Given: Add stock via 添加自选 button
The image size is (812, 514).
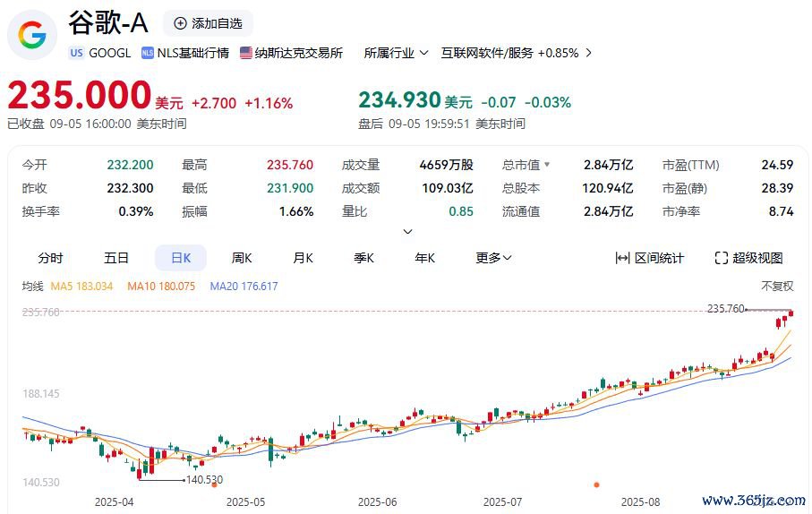Looking at the screenshot, I should pos(209,23).
